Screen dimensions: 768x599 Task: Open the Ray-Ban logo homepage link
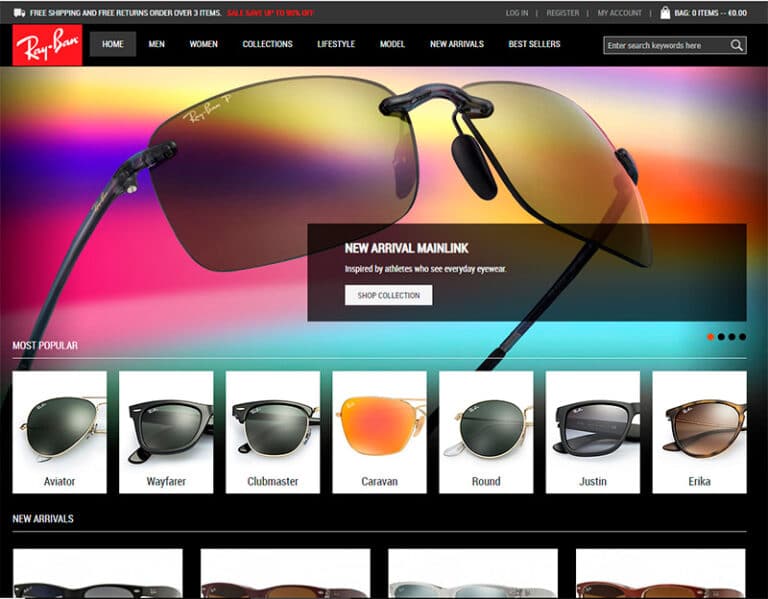(x=48, y=45)
